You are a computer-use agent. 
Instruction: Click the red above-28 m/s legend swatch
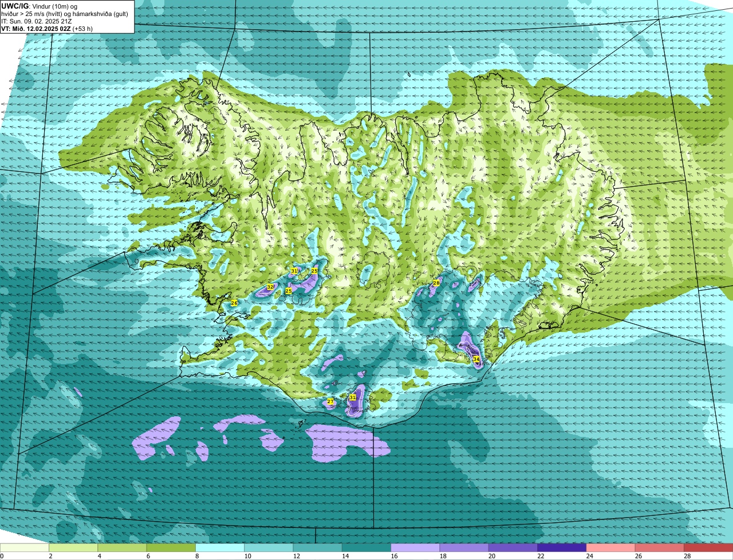coord(708,548)
